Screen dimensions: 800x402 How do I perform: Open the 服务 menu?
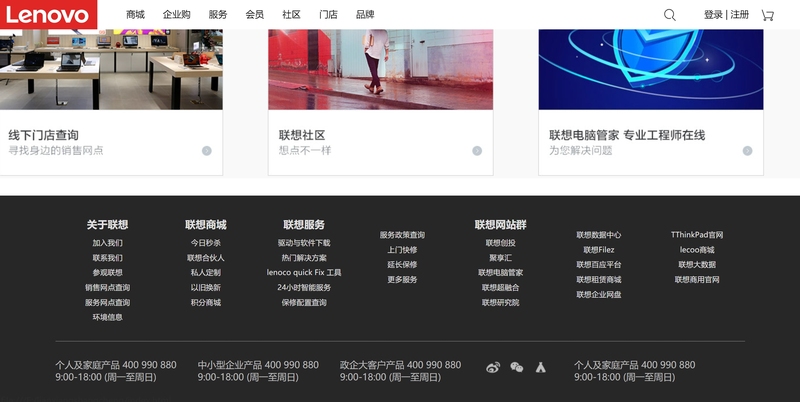click(x=218, y=15)
